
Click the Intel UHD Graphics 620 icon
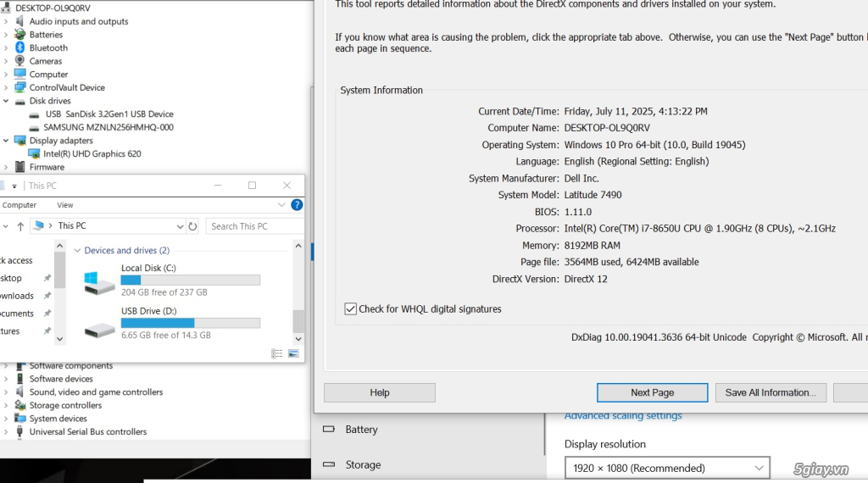coord(34,154)
